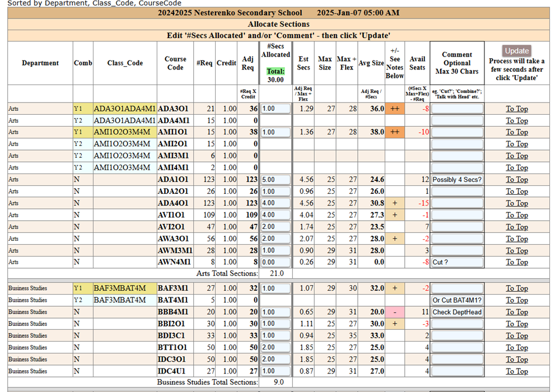The width and height of the screenshot is (560, 392).
Task: Click 'To Top' link in IDC4U1 row
Action: pyautogui.click(x=516, y=371)
